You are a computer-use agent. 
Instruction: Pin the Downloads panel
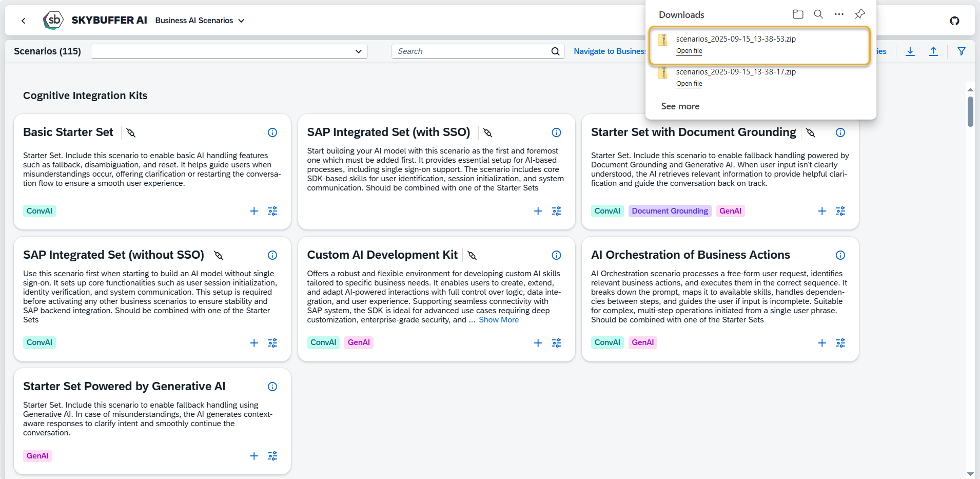tap(860, 14)
